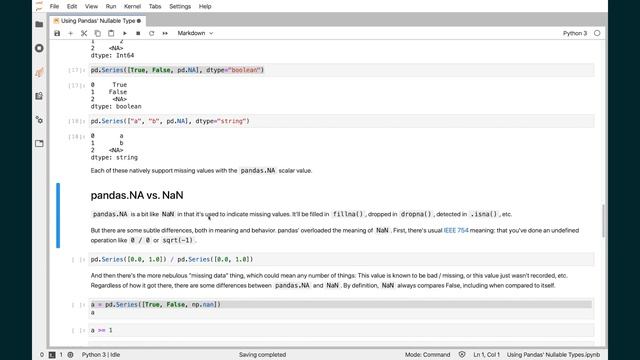Viewport: 640px width, 360px height.
Task: Click Ln 1, Col 1 status entry
Action: (x=487, y=355)
